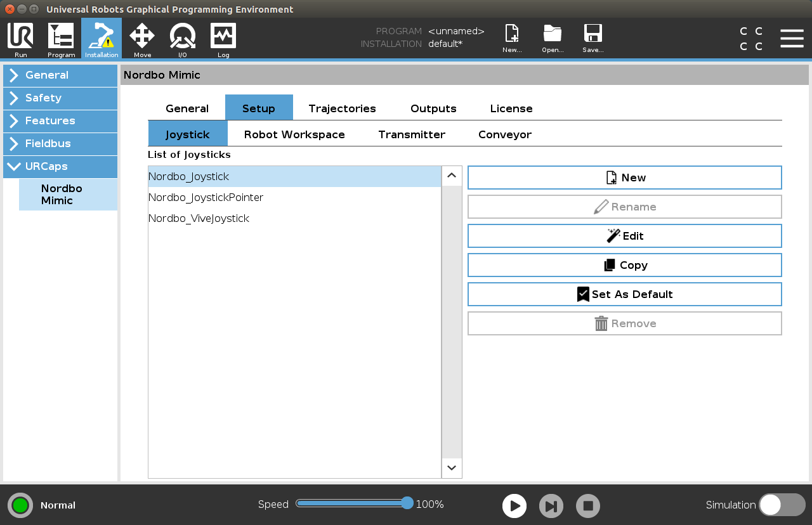Adjust the Speed slider handle

tap(407, 503)
